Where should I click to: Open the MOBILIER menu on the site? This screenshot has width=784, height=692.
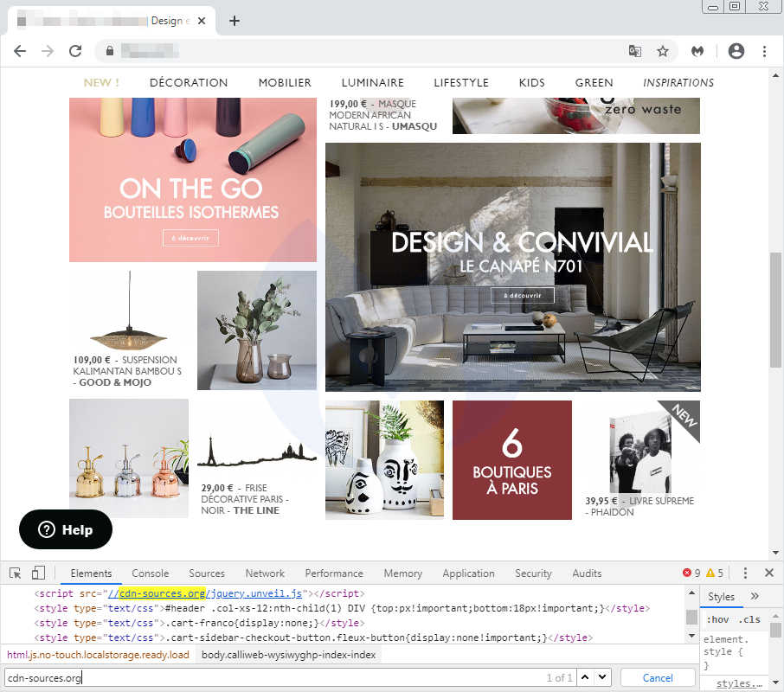click(x=285, y=83)
